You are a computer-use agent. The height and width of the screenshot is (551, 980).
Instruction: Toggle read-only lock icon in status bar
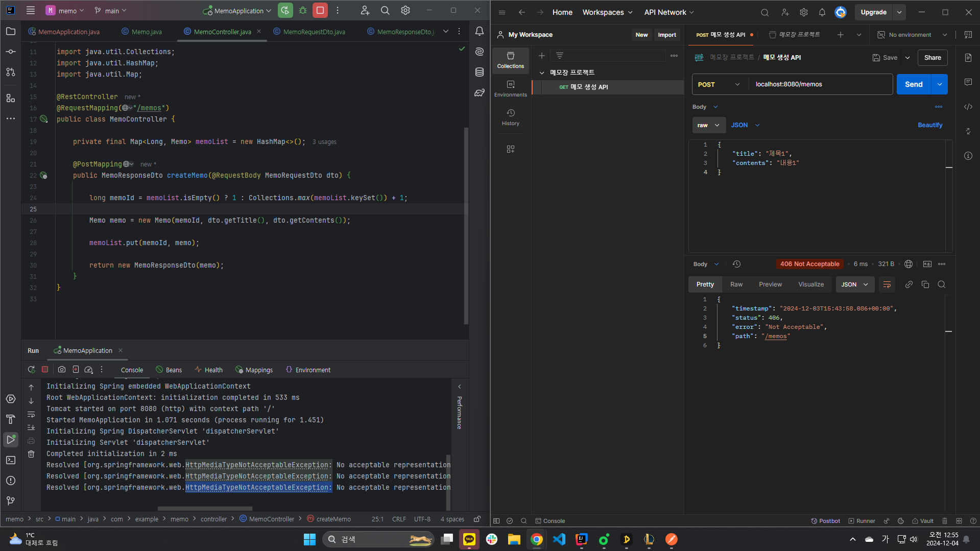[477, 519]
